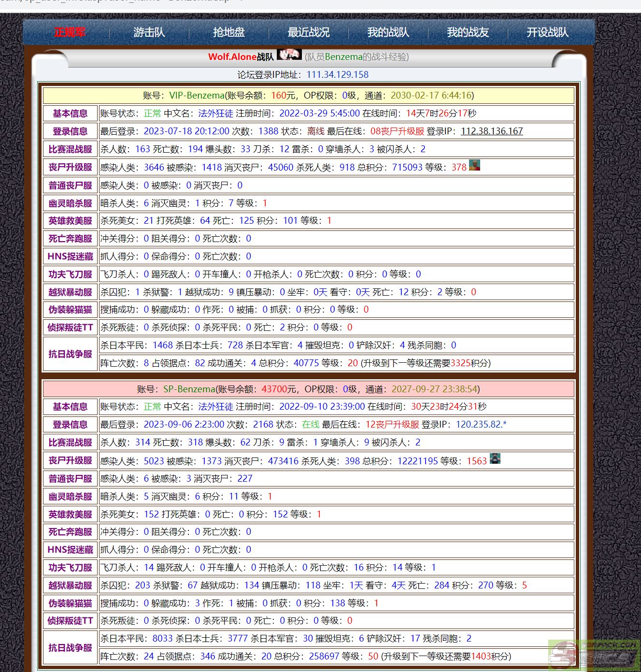The image size is (641, 672).
Task: Select the VIP account's 抗日战争服 row label
Action: pyautogui.click(x=70, y=354)
